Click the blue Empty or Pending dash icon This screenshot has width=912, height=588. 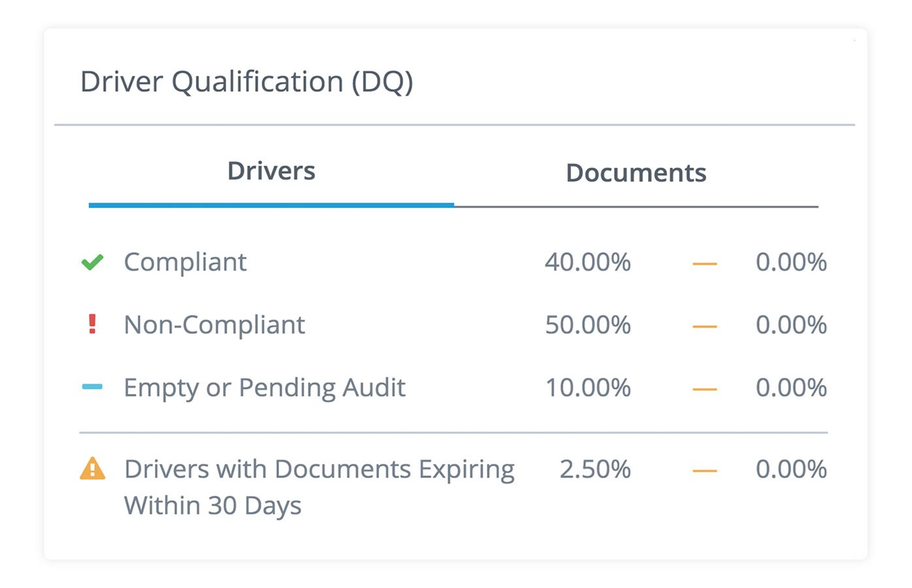click(92, 387)
